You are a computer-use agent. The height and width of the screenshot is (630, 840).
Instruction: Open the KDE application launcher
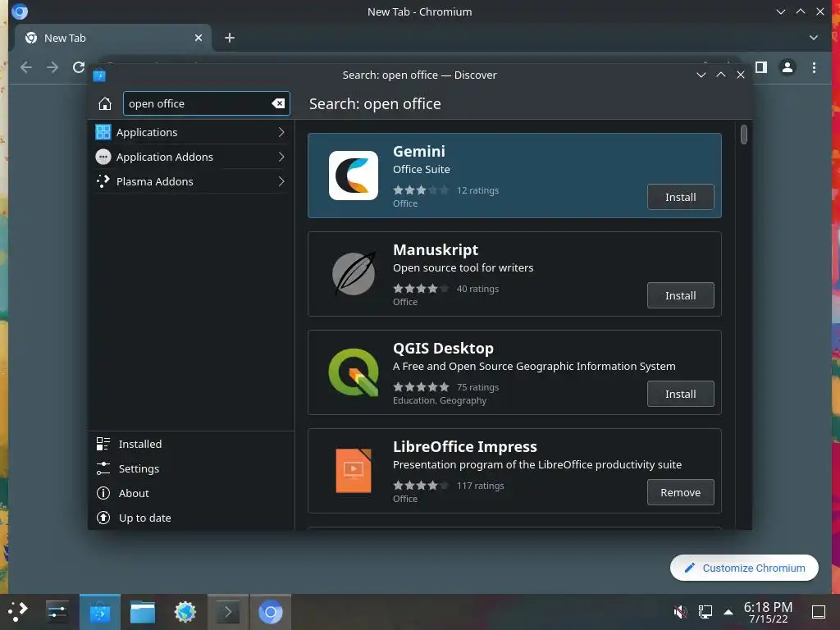(x=18, y=611)
